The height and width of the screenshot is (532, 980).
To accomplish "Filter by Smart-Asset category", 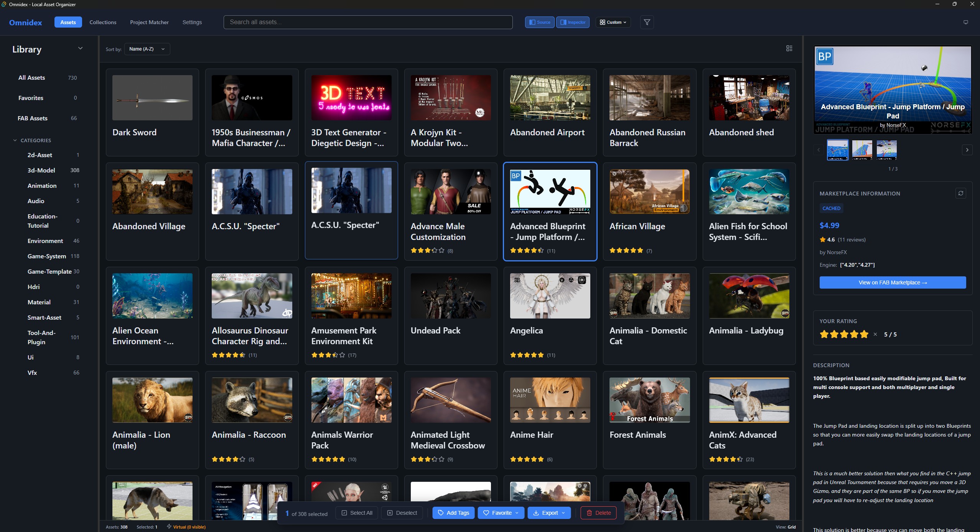I will [x=53, y=317].
